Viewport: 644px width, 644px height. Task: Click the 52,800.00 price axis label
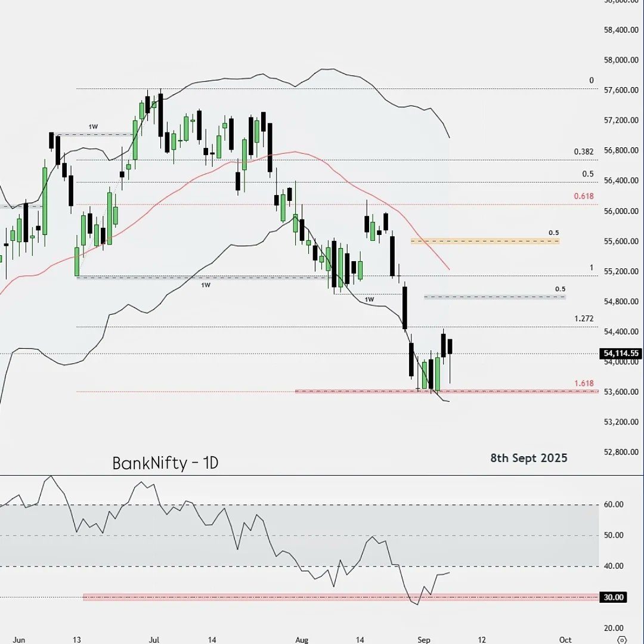tap(621, 452)
